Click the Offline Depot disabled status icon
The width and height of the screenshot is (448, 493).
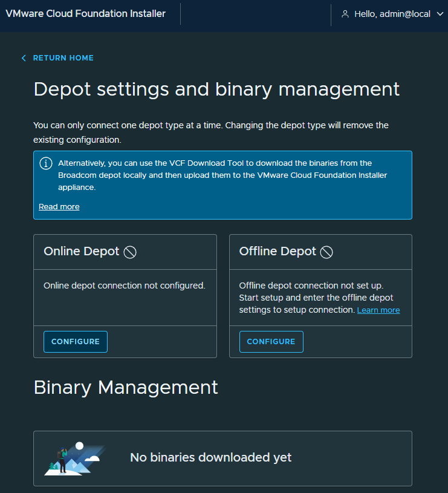click(326, 252)
